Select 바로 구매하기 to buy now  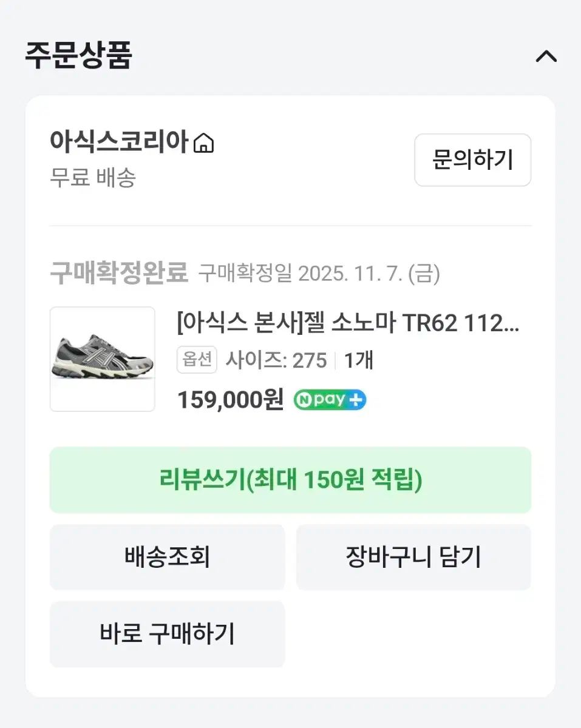[167, 634]
